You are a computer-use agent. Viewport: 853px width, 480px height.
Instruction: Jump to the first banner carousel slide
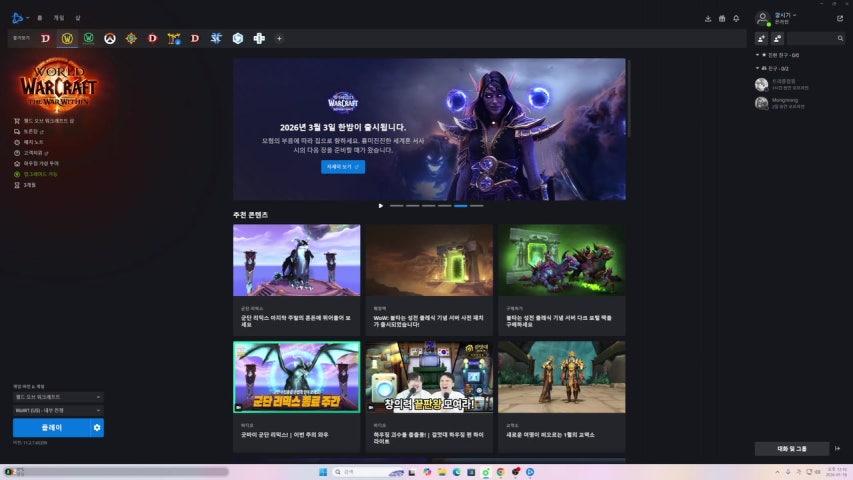tap(397, 206)
